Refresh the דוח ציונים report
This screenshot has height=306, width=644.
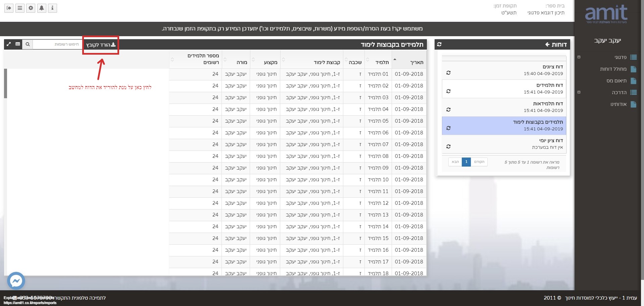[448, 73]
